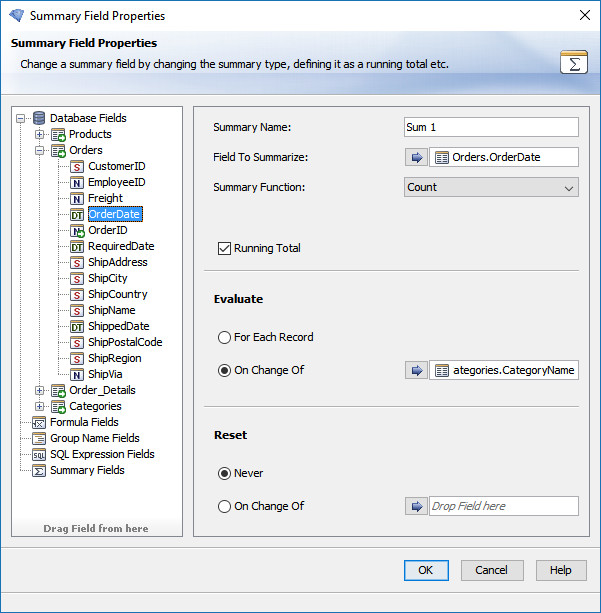The image size is (601, 613).
Task: Click the Summary Name text field
Action: click(x=491, y=127)
